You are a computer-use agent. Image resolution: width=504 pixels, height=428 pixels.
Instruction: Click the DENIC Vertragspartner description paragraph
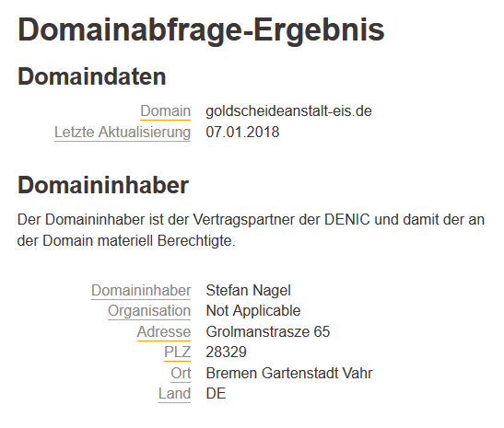tap(251, 230)
